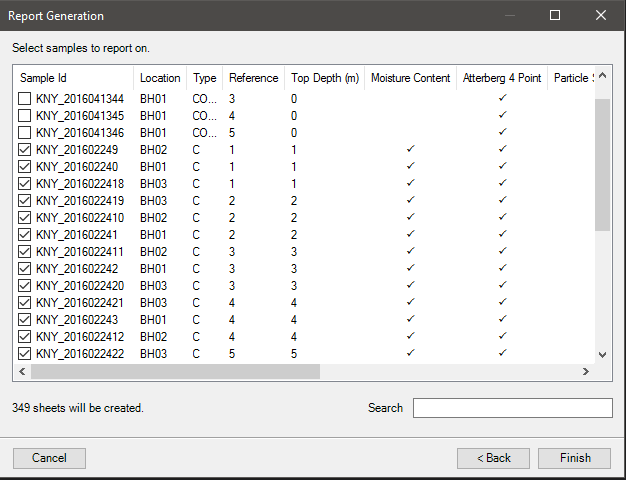Uncheck sample KNY_2016022422
This screenshot has width=626, height=480.
pyautogui.click(x=25, y=354)
